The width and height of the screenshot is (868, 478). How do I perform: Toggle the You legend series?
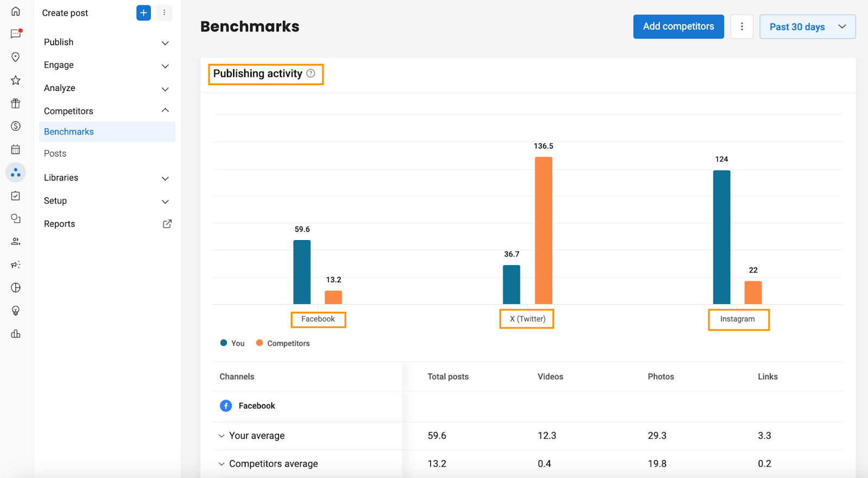point(233,343)
